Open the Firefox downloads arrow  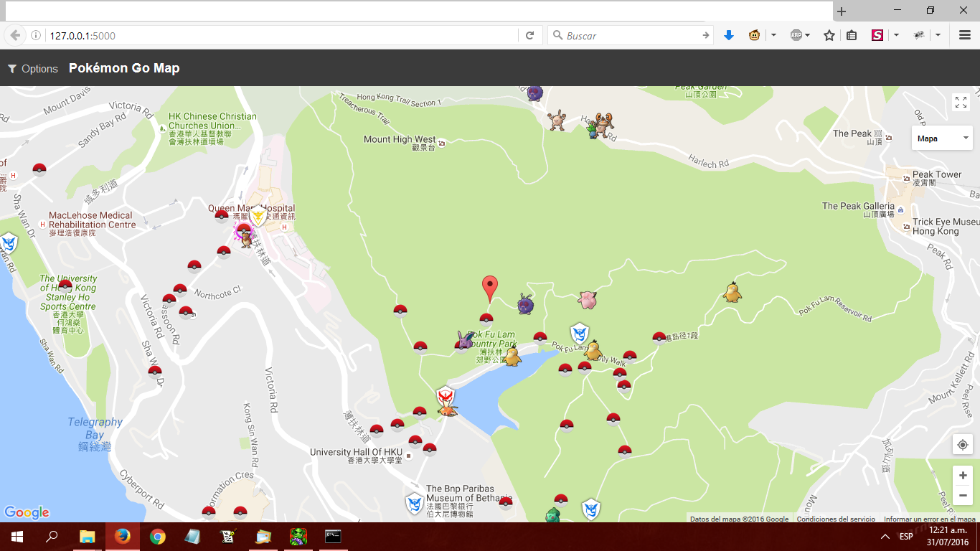click(729, 35)
